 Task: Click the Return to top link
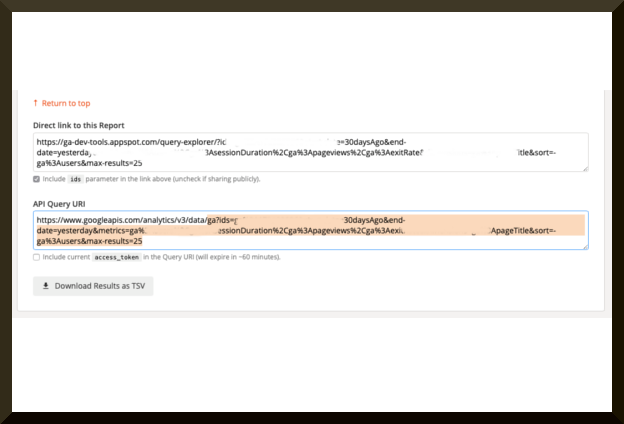click(x=66, y=103)
